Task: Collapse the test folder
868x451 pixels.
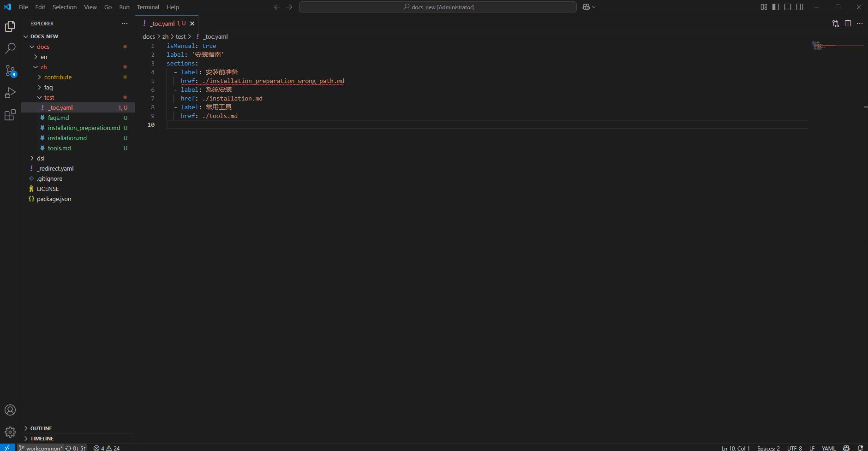Action: [x=49, y=97]
